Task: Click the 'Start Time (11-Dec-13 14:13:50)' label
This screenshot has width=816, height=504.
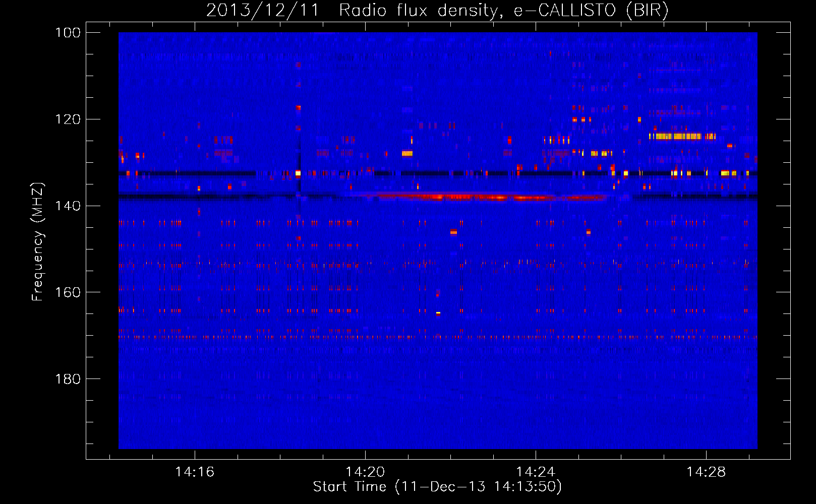Action: click(x=437, y=487)
